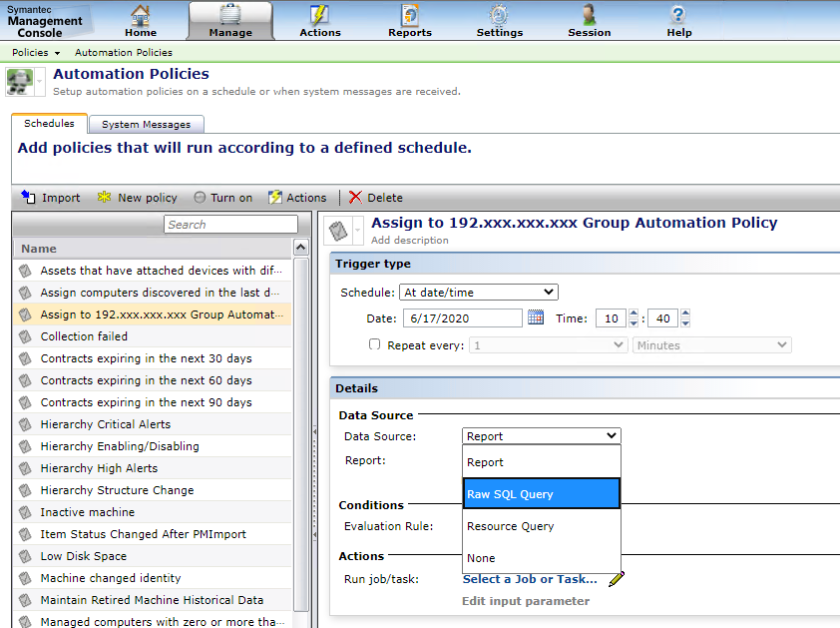
Task: Increase the hour value with the up arrow
Action: coord(633,314)
